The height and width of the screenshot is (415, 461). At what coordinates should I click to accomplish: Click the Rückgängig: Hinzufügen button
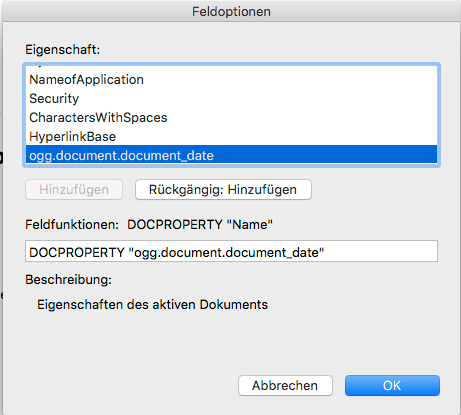[223, 190]
